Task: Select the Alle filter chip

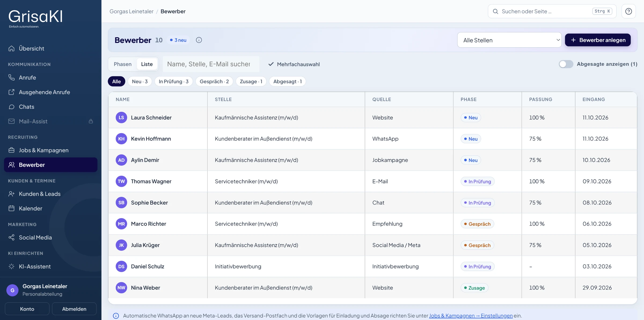Action: (116, 81)
